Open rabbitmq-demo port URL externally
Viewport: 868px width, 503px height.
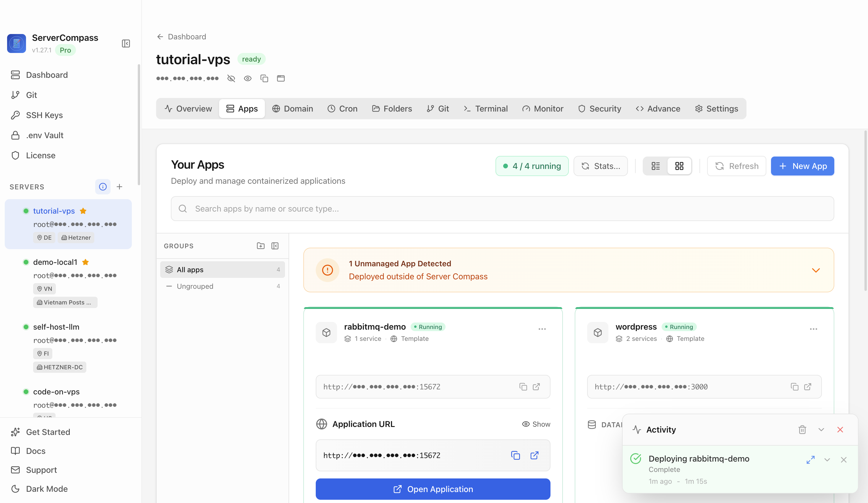[x=536, y=387]
